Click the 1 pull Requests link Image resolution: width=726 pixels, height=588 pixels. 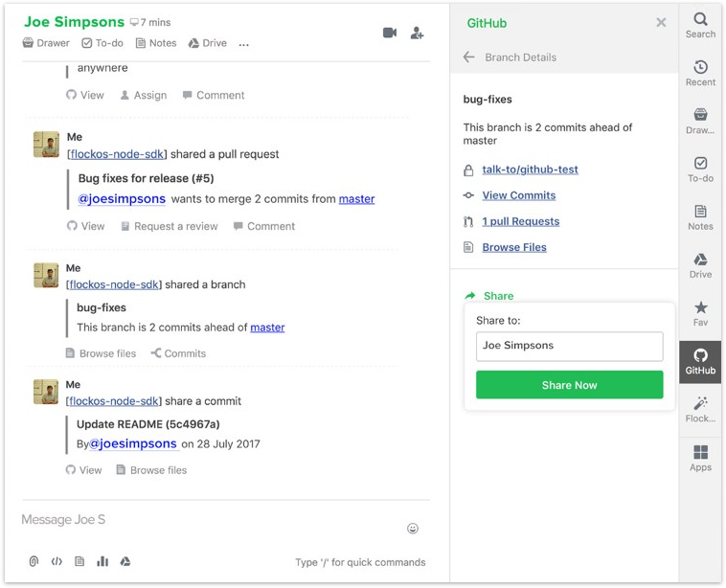(x=521, y=222)
